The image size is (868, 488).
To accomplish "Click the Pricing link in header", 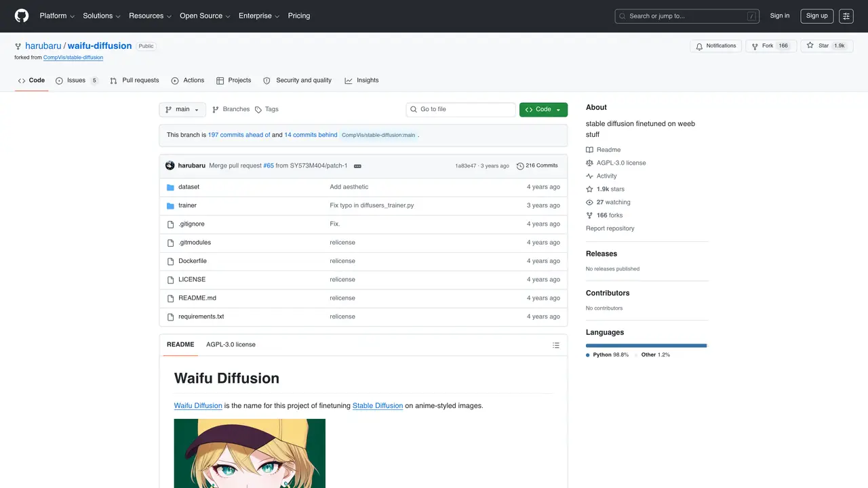I will click(299, 16).
